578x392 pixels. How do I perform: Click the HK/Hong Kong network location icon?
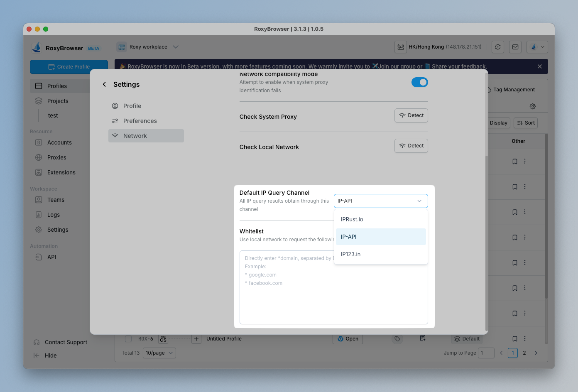click(400, 47)
